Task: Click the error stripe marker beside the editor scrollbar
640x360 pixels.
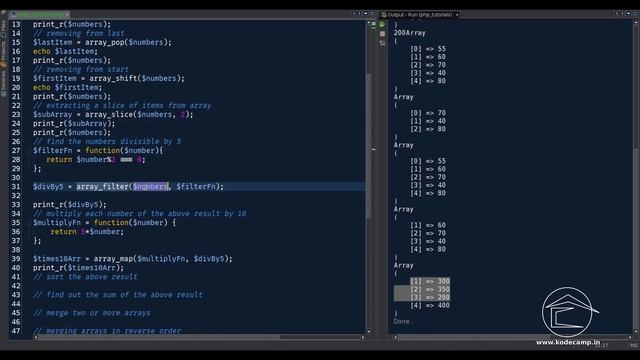Action: (373, 150)
